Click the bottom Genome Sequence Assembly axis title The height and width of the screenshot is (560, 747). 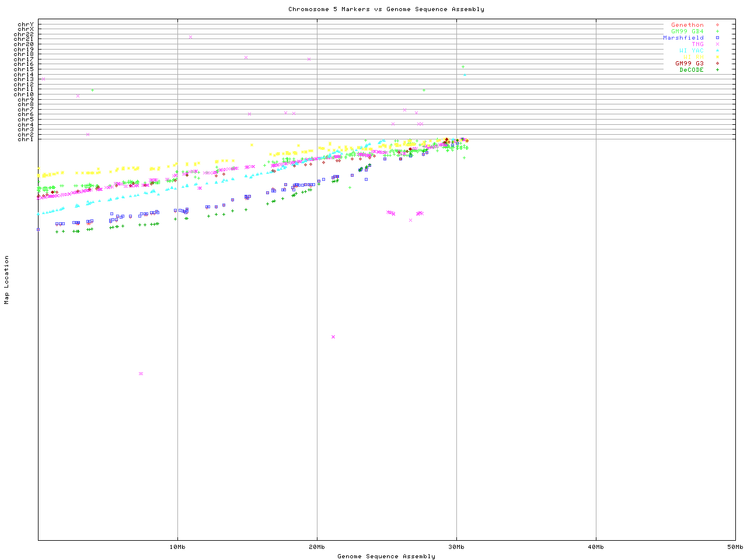(386, 556)
